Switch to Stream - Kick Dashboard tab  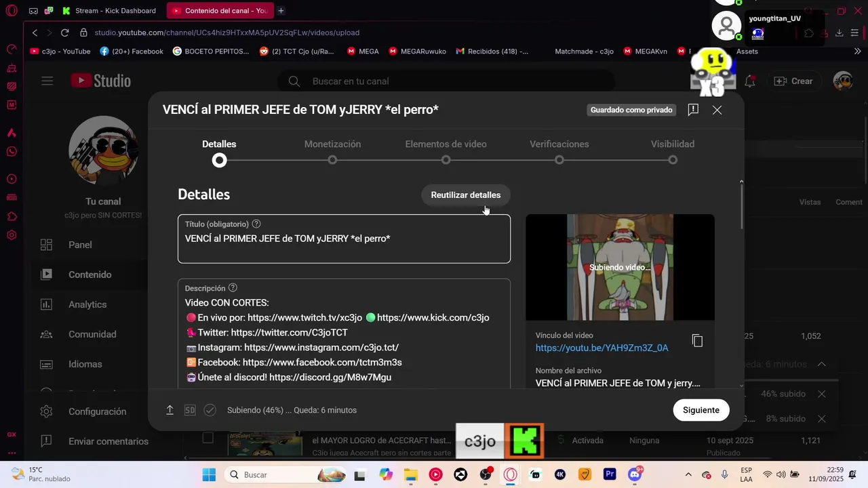(x=108, y=11)
